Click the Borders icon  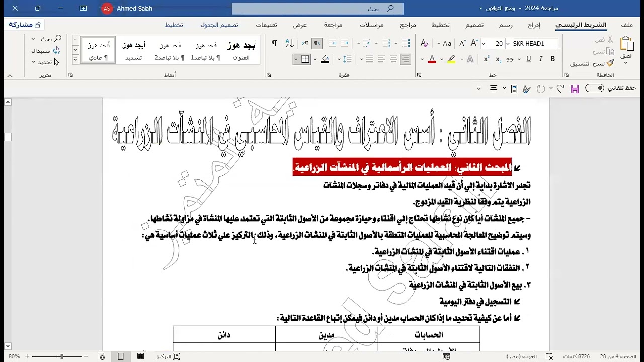305,59
